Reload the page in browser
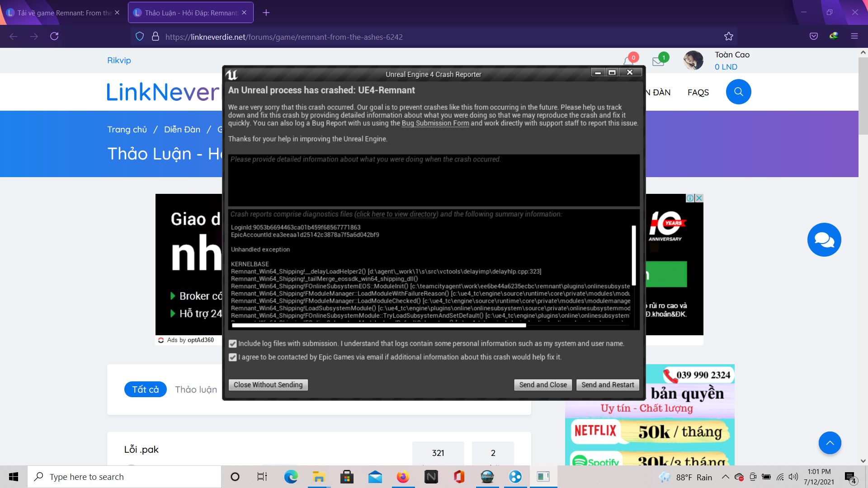 (54, 37)
